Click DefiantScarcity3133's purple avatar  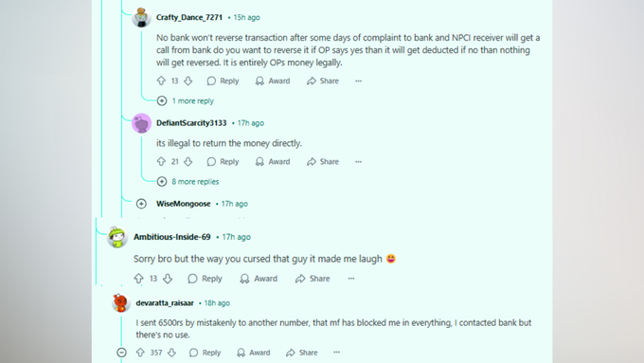(x=141, y=123)
